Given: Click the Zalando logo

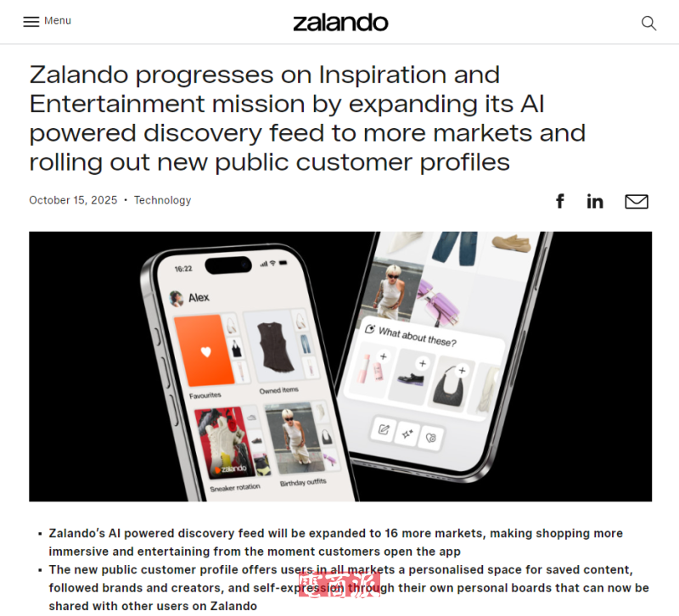Looking at the screenshot, I should [x=340, y=23].
